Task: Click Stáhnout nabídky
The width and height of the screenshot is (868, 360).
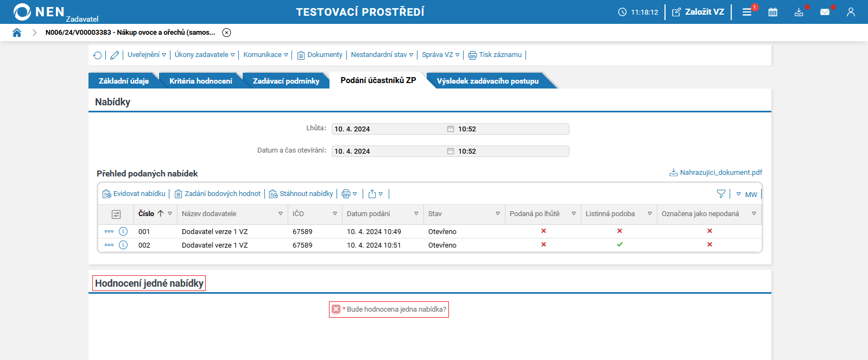Action: point(301,194)
